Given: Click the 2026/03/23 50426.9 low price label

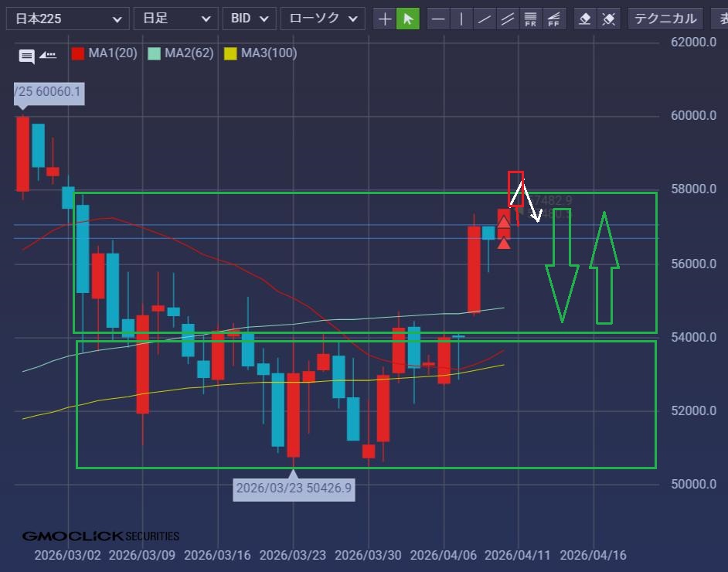Looking at the screenshot, I should click(x=293, y=489).
